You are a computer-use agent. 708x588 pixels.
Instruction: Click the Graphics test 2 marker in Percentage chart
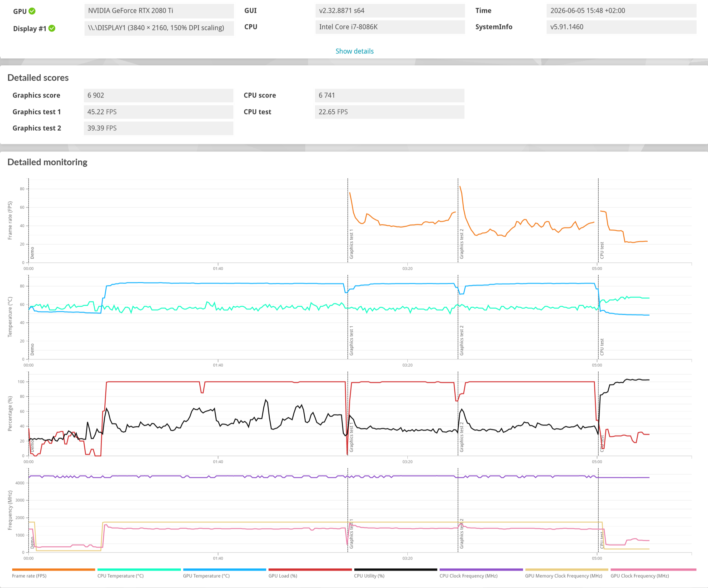point(461,437)
